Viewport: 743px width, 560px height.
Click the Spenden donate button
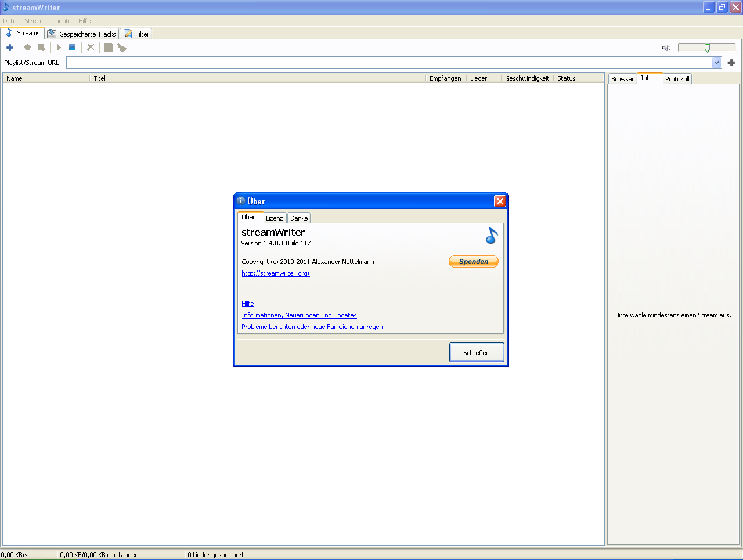click(x=474, y=262)
